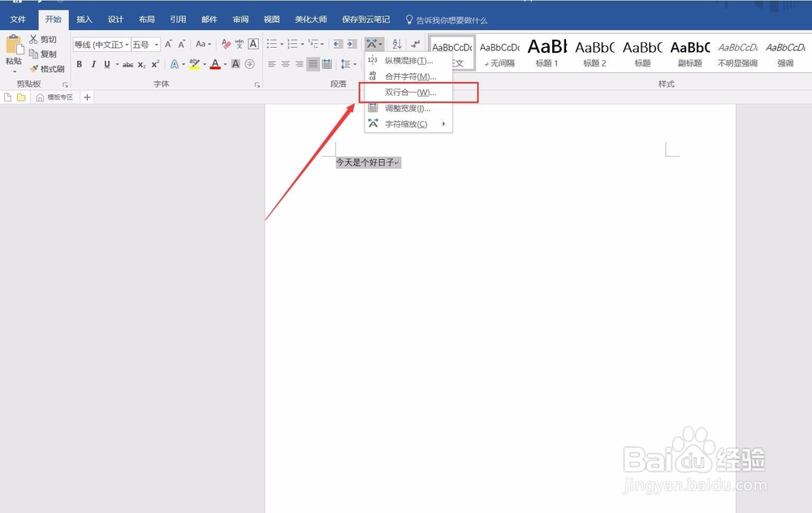Apply underline to selected text
The height and width of the screenshot is (513, 812).
point(106,64)
